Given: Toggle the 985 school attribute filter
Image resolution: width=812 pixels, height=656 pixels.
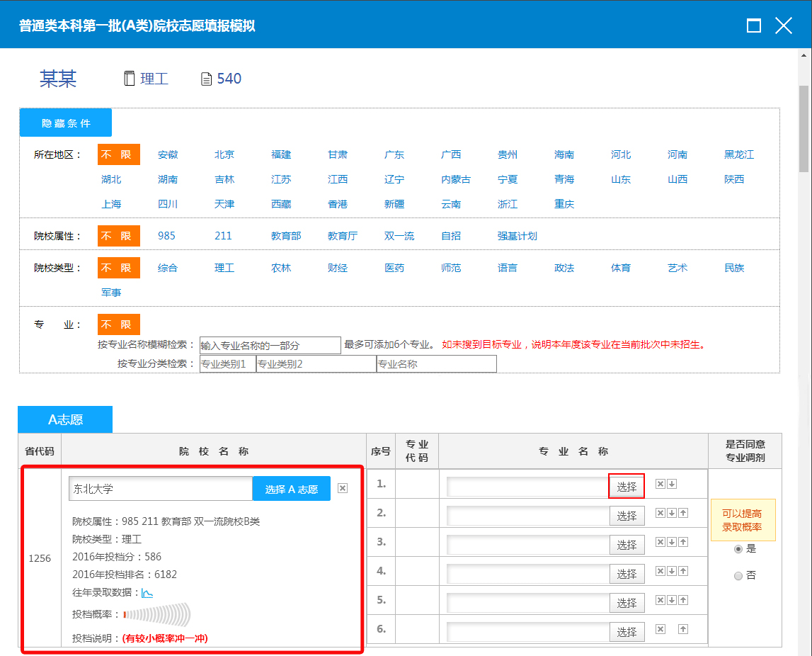Looking at the screenshot, I should 166,236.
